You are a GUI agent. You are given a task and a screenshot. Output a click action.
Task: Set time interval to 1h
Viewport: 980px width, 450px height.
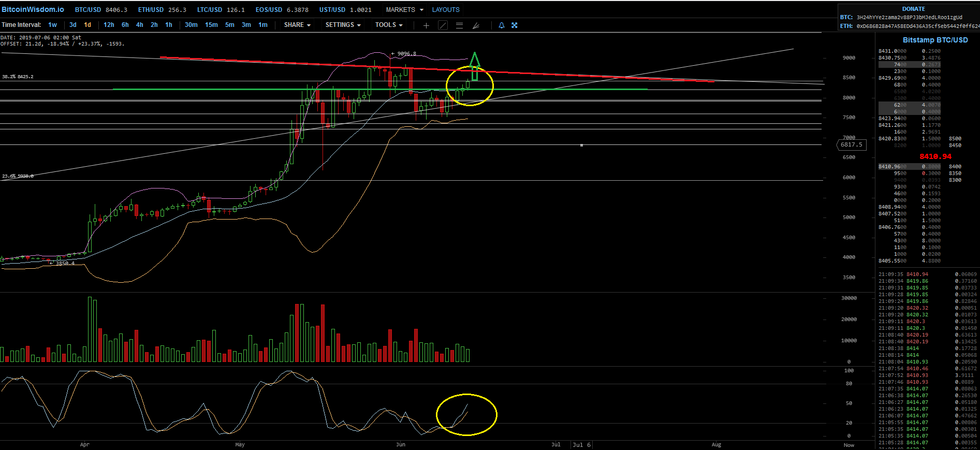[169, 25]
